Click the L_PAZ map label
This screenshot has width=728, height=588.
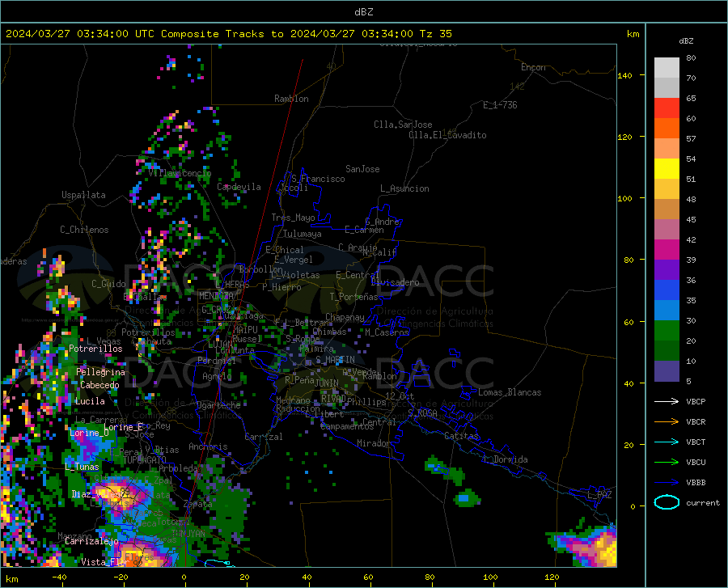599,495
